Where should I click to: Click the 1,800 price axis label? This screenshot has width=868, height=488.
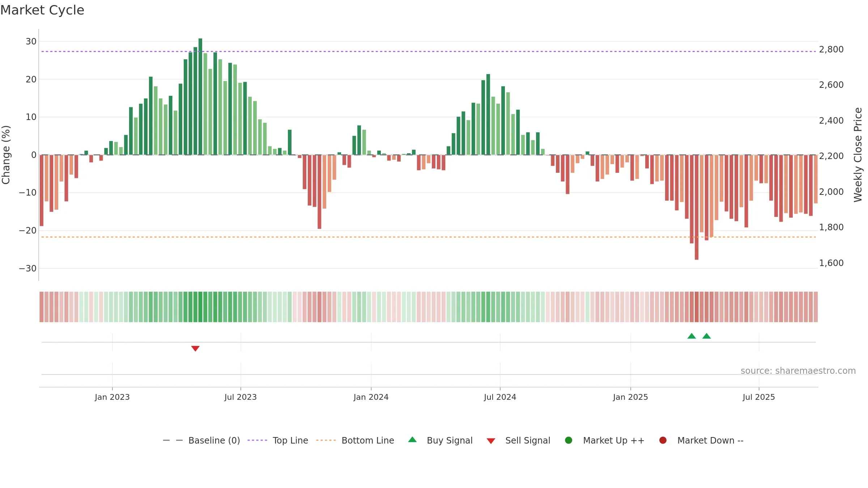(x=831, y=227)
